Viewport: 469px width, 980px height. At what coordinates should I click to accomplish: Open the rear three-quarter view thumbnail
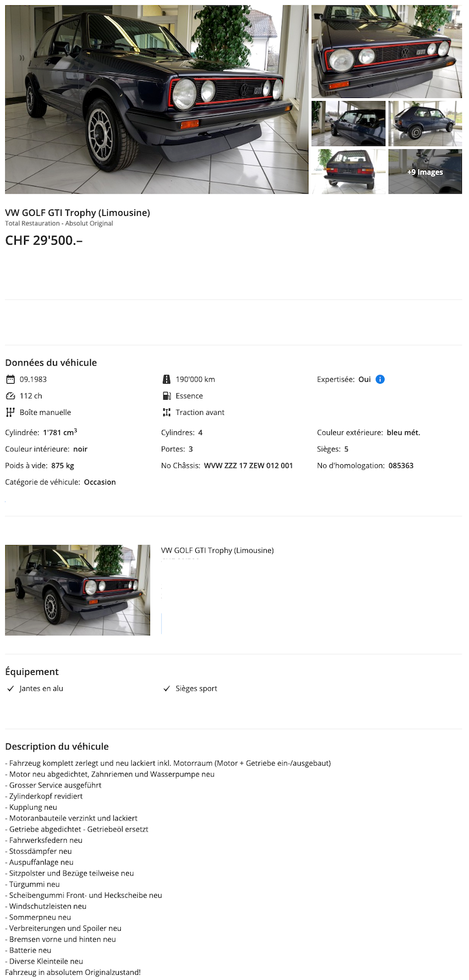coord(425,123)
